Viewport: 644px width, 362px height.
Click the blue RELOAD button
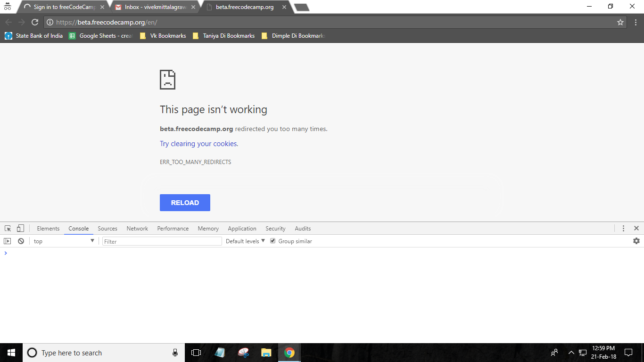[x=185, y=203]
